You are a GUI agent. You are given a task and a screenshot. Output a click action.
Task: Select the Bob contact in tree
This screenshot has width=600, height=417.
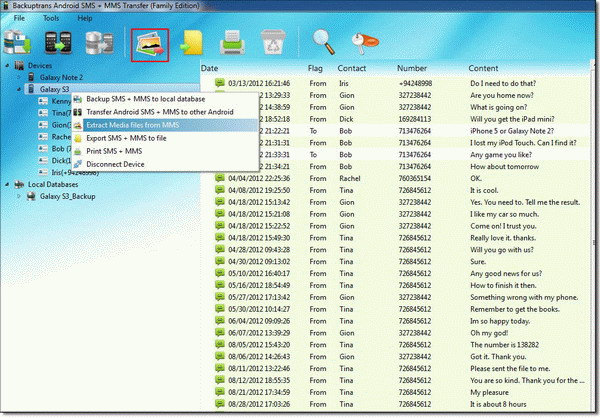[x=61, y=149]
